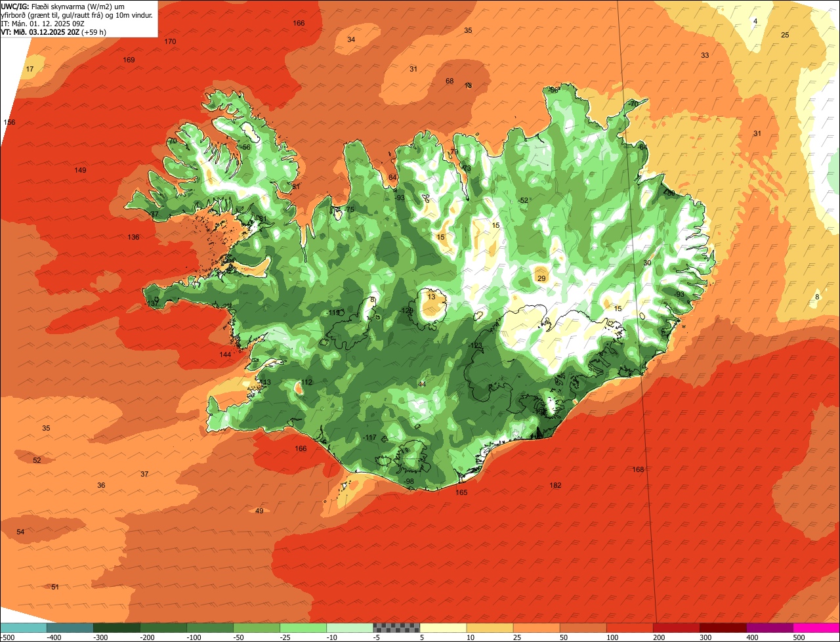Click the map value 68
The width and height of the screenshot is (840, 642).
(x=450, y=81)
